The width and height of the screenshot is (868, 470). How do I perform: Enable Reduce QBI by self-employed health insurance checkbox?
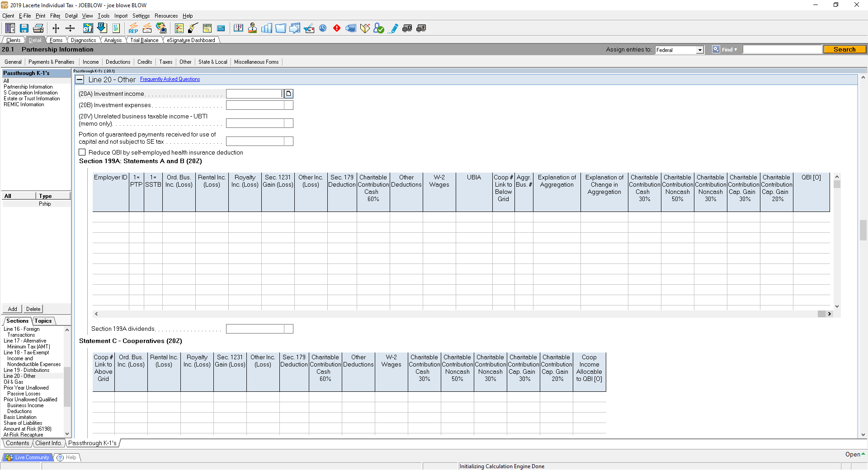coord(82,152)
